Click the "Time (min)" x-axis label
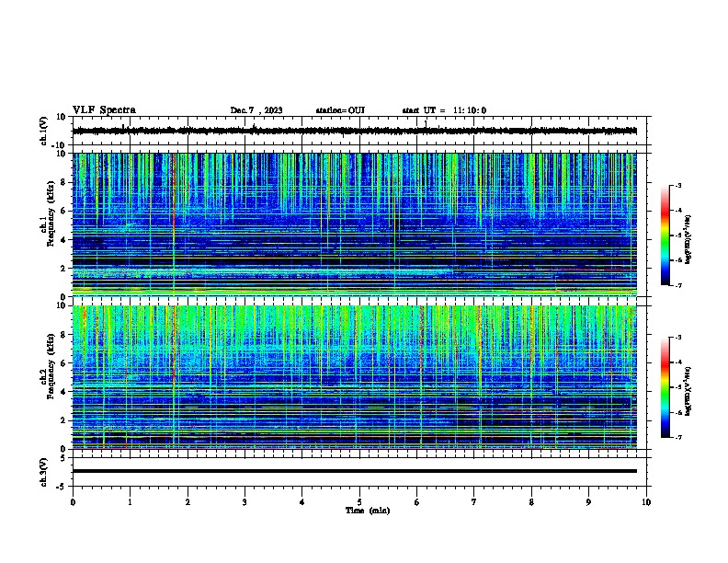Viewport: 728px width, 563px height. 368,511
